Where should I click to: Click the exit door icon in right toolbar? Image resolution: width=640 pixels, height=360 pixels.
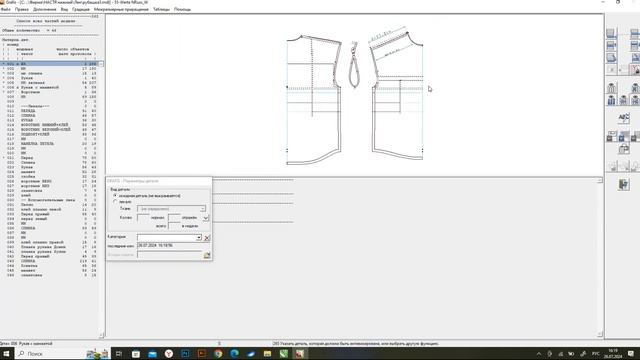pyautogui.click(x=623, y=184)
